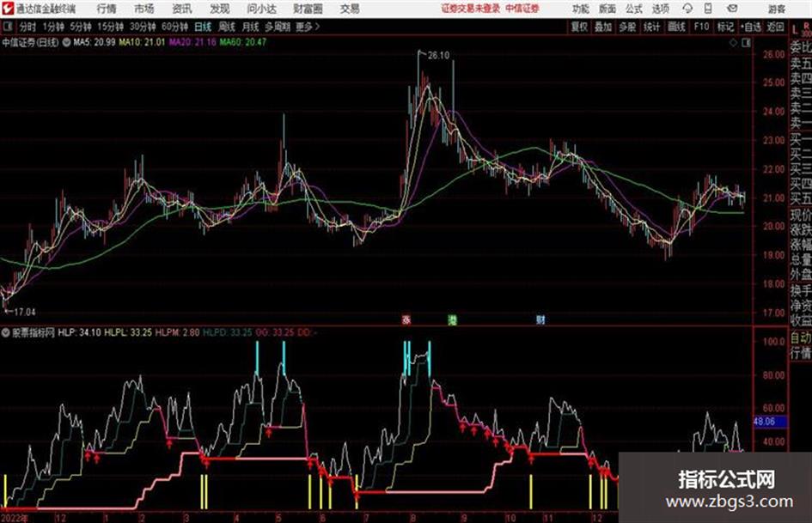Screen dimensions: 812x523
Task: Click the 游客 guest account button
Action: click(x=776, y=9)
